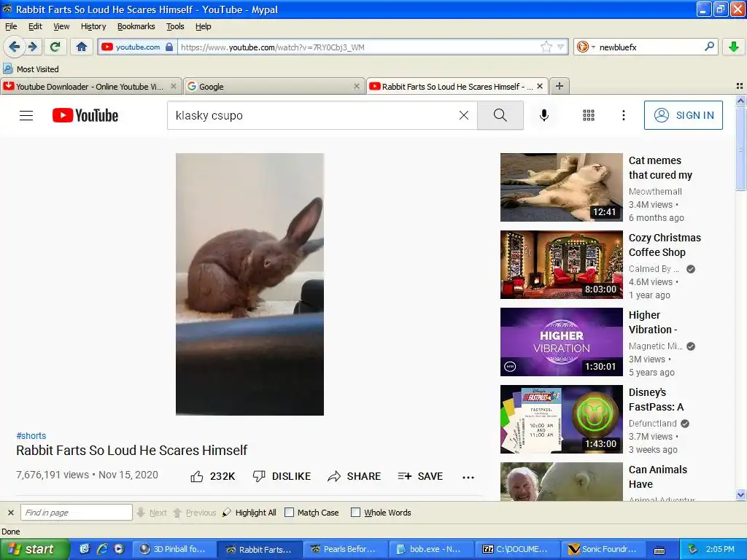Viewport: 747px width, 560px height.
Task: Click the rabbit video player
Action: (249, 284)
